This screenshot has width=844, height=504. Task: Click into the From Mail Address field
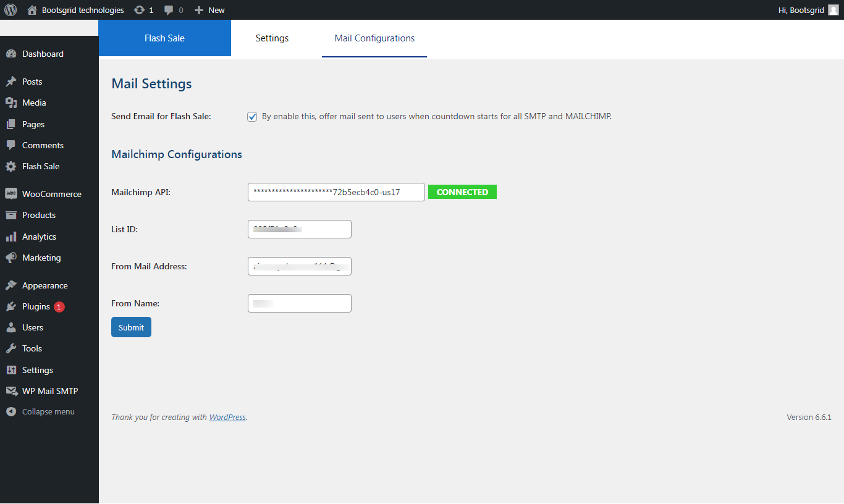(x=300, y=266)
